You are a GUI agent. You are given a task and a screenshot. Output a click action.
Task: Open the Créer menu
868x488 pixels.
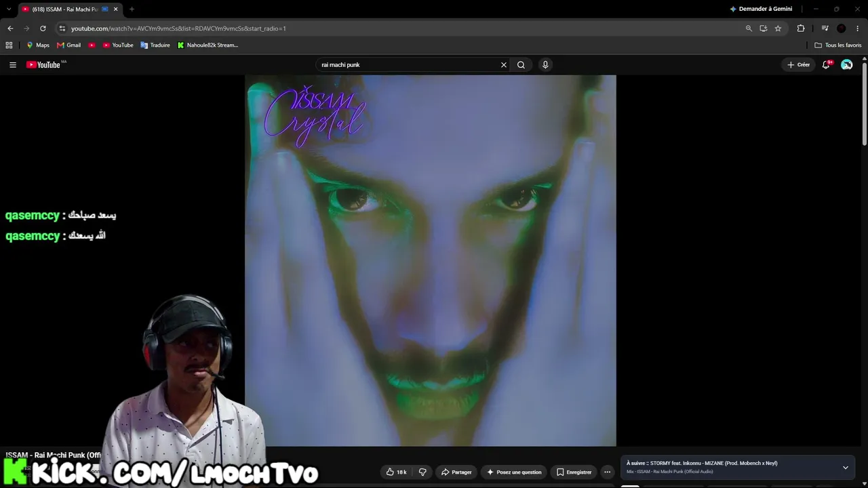pyautogui.click(x=799, y=65)
